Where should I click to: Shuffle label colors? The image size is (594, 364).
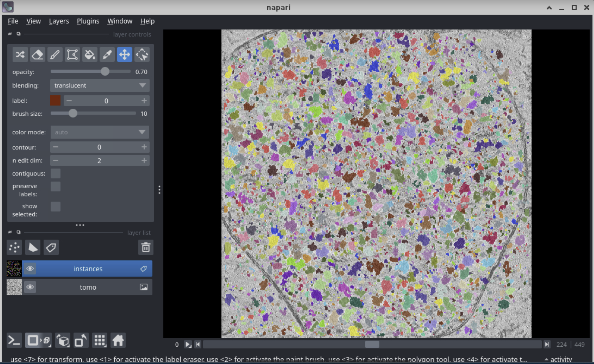[x=20, y=55]
